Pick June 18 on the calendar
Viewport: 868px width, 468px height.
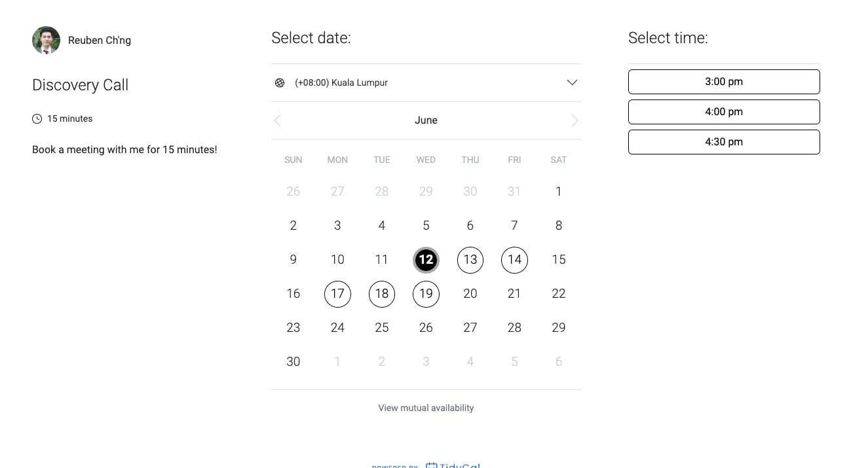tap(382, 294)
